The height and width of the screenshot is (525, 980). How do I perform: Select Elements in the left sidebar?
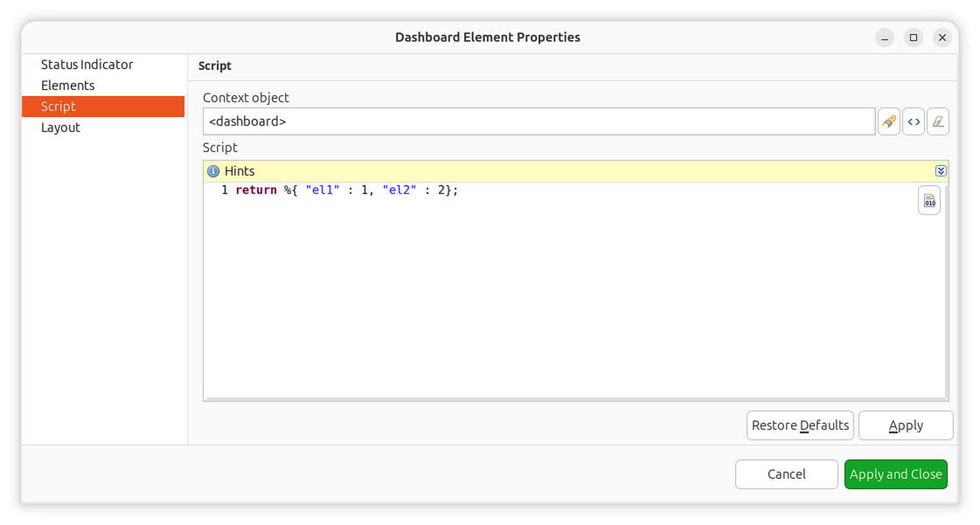pos(73,85)
